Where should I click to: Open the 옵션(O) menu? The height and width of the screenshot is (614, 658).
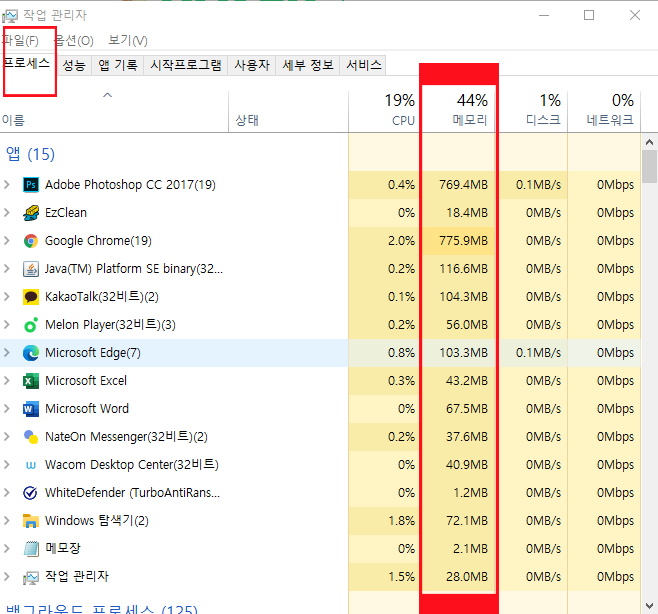74,41
